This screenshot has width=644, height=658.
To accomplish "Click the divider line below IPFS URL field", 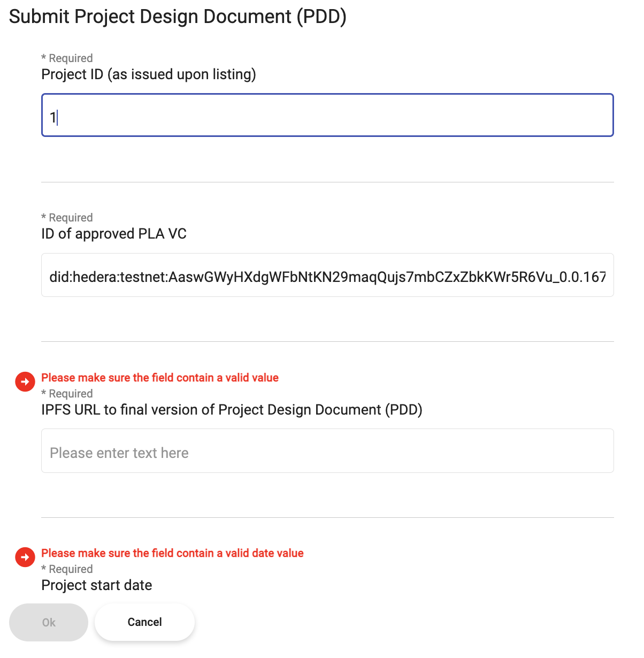I will tap(327, 517).
